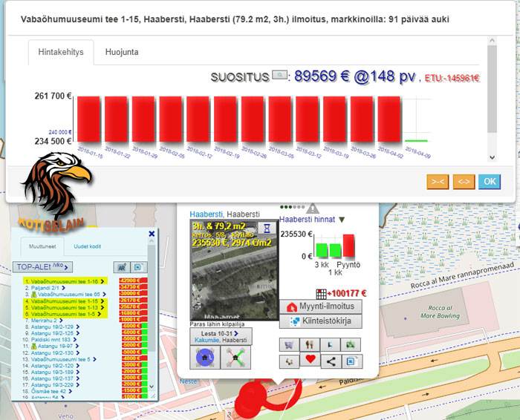Add the listing to favorites with the red heart
This screenshot has height=420, width=520.
pyautogui.click(x=310, y=359)
